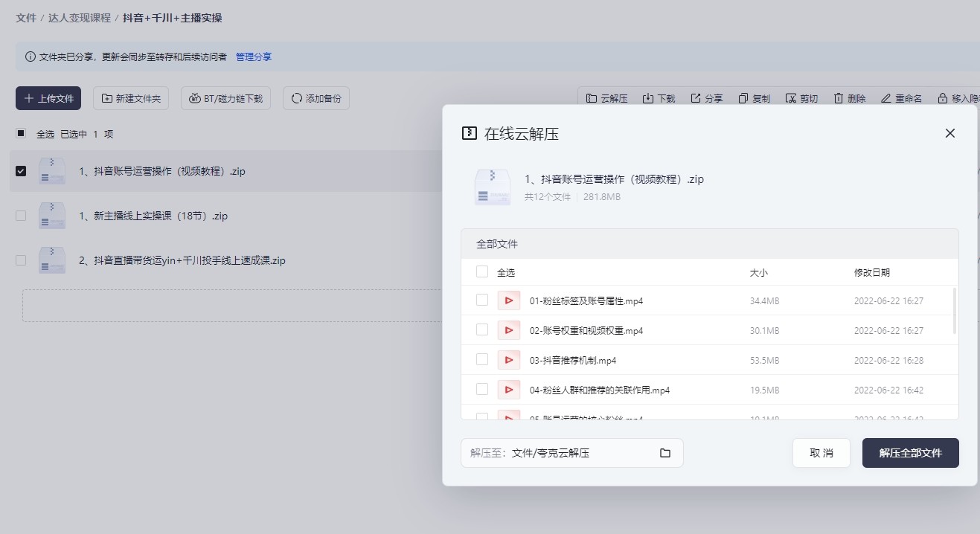Viewport: 980px width, 534px height.
Task: Check 03-抖音推荐机制.mp4 checkbox
Action: [x=482, y=359]
